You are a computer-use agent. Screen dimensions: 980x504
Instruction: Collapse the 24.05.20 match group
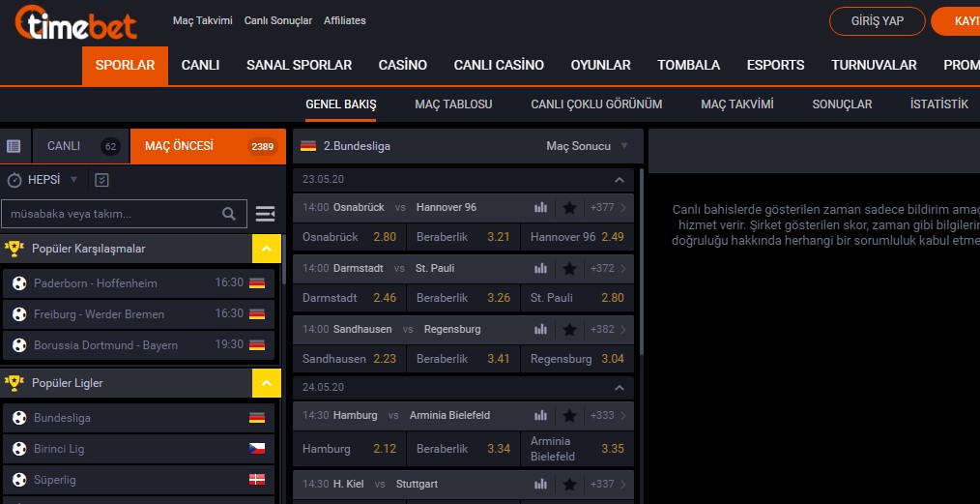(x=620, y=388)
